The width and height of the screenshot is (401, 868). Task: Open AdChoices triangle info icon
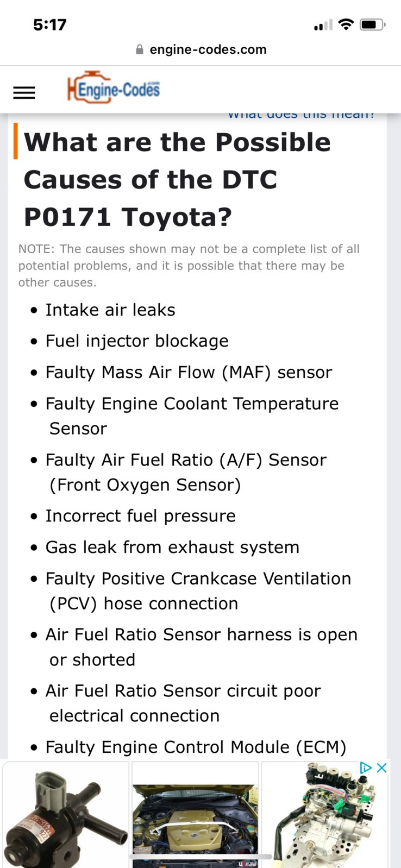pos(366,768)
